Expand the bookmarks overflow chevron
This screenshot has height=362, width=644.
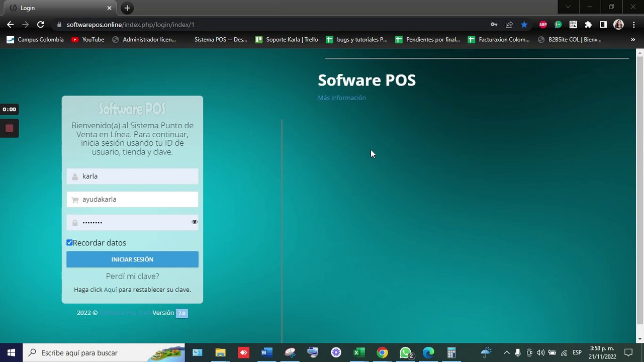pos(633,39)
